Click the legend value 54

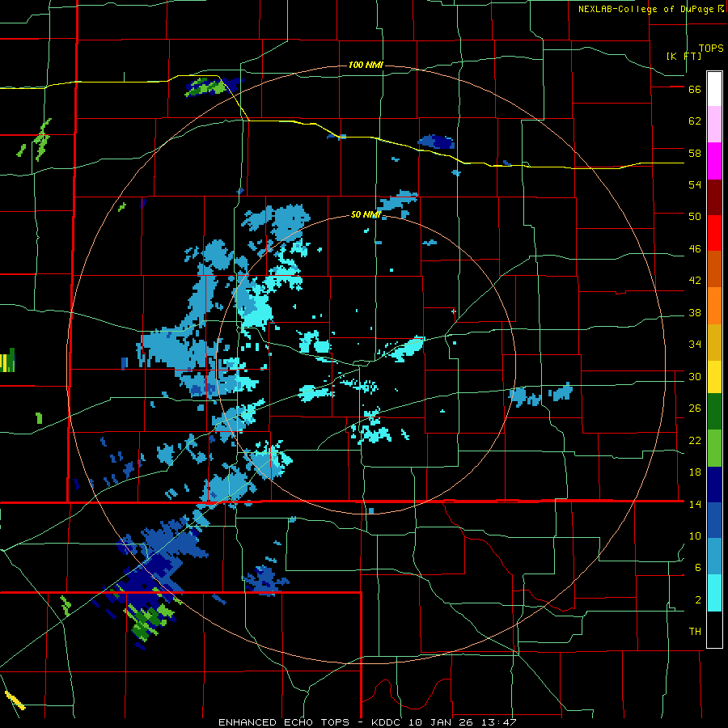[x=695, y=184]
